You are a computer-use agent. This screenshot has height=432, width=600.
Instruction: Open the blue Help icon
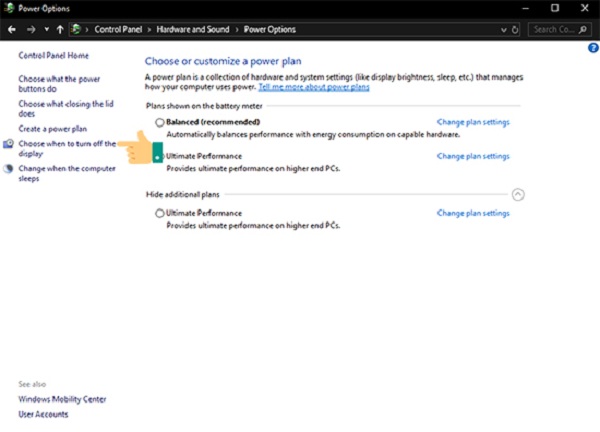tap(593, 48)
